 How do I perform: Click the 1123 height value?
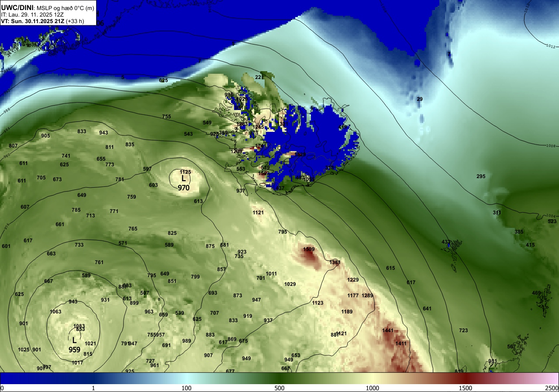pos(317,303)
